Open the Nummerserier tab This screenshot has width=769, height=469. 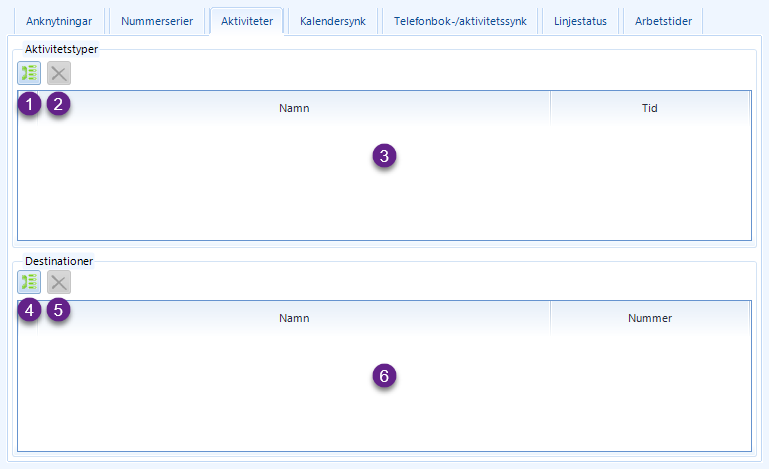157,21
